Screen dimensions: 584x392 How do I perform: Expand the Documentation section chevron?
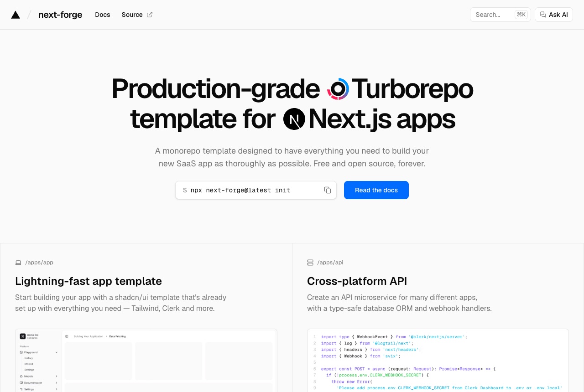click(57, 383)
